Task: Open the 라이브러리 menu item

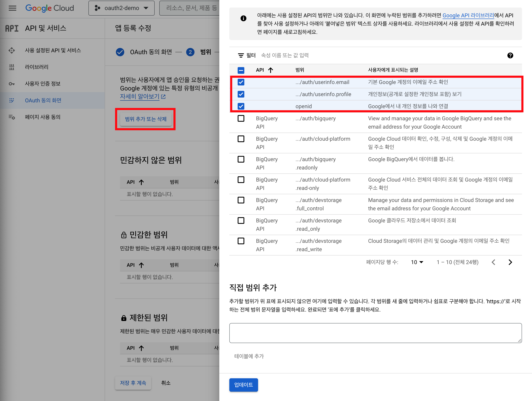Action: point(52,67)
